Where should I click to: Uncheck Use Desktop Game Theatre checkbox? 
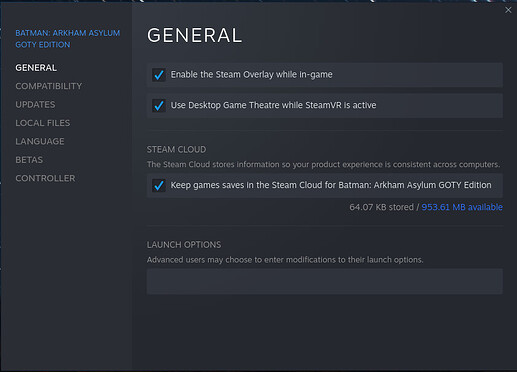pyautogui.click(x=159, y=105)
